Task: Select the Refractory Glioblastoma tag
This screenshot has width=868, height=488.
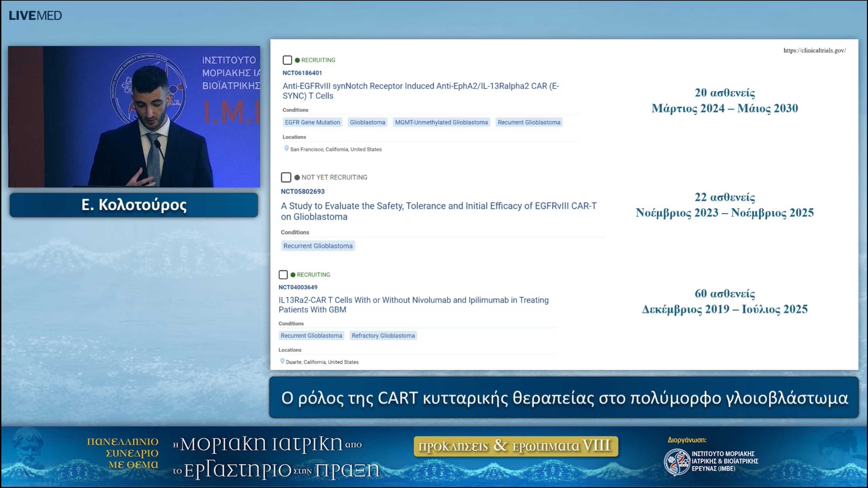Action: 383,335
